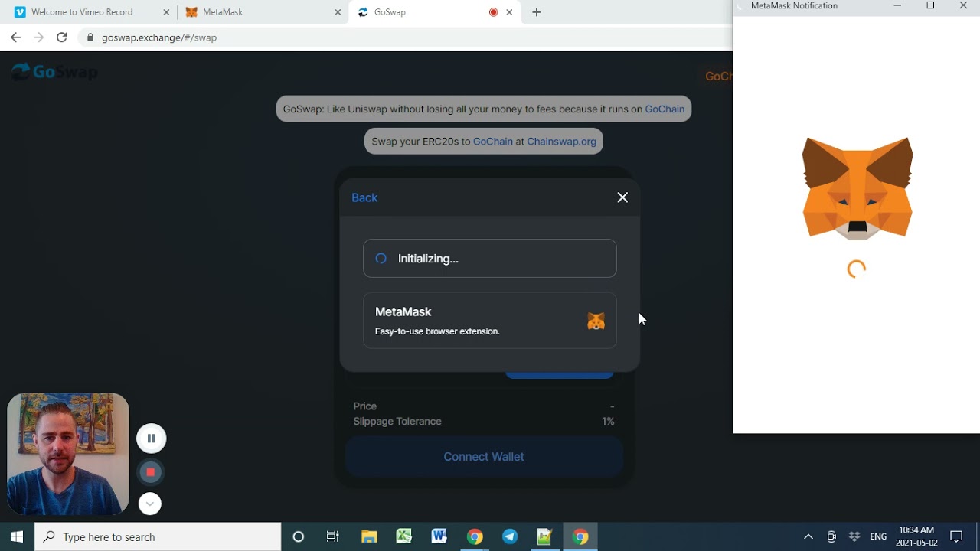
Task: Open Notepad++ from taskbar
Action: [x=544, y=536]
